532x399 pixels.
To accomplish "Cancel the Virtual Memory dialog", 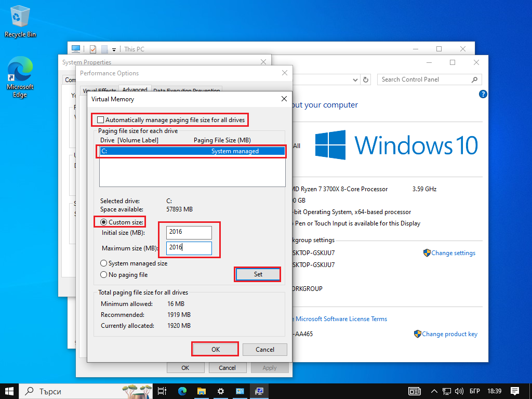I will [x=264, y=349].
